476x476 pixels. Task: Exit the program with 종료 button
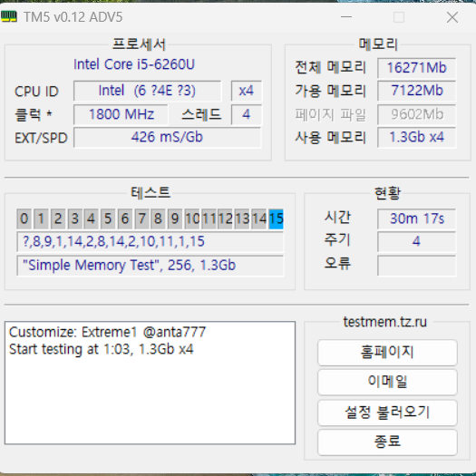[387, 442]
